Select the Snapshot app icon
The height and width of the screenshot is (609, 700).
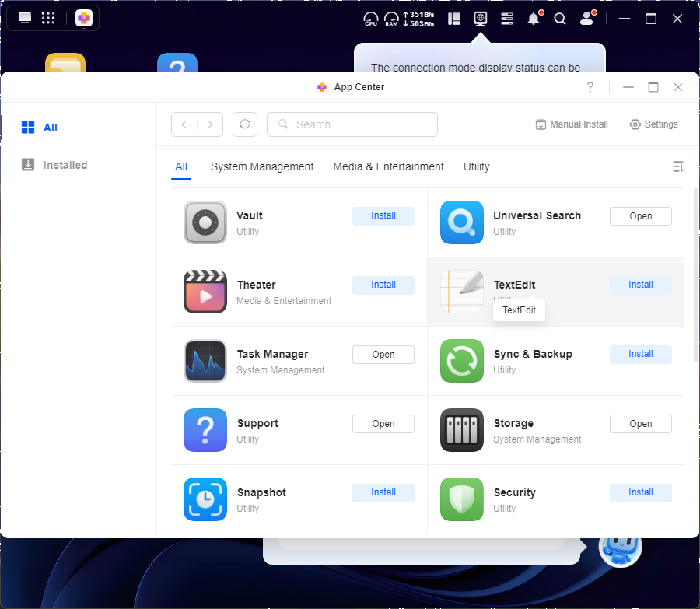click(x=205, y=499)
